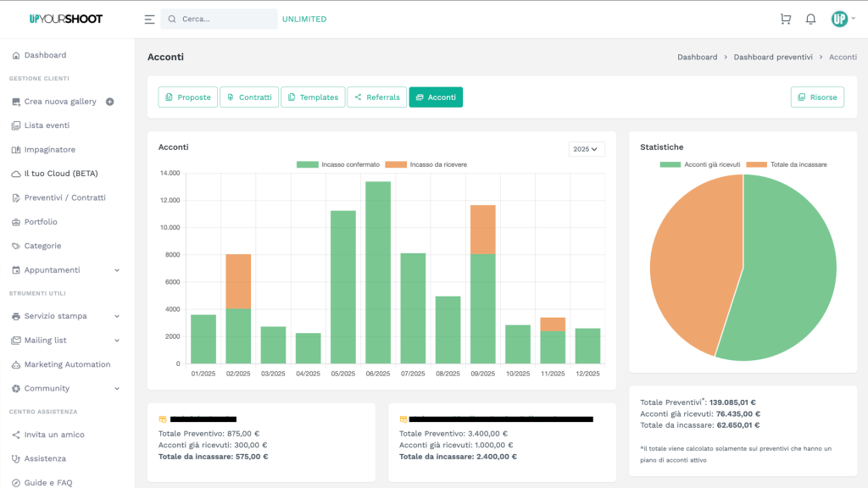Open Il tuo Cloud (BETA) in sidebar
868x488 pixels.
point(60,174)
